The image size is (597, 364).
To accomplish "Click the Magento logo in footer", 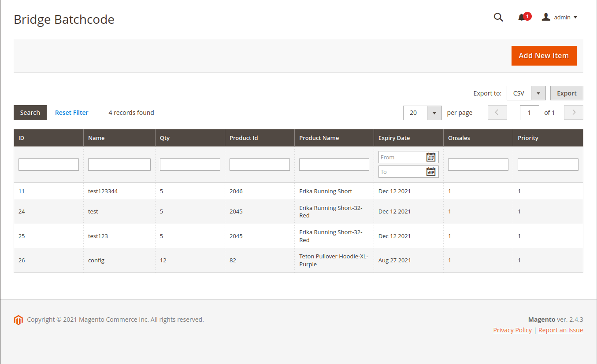I will [18, 320].
